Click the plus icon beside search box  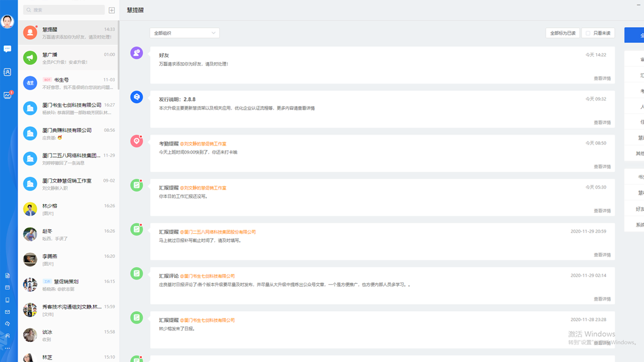point(112,10)
